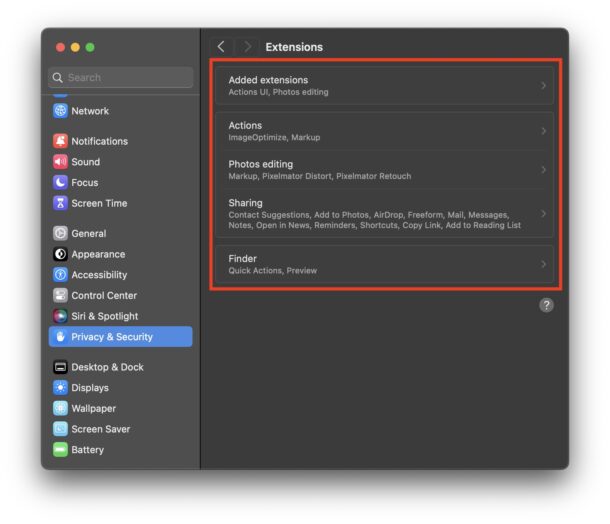Click the Network globe icon in sidebar

[x=60, y=111]
